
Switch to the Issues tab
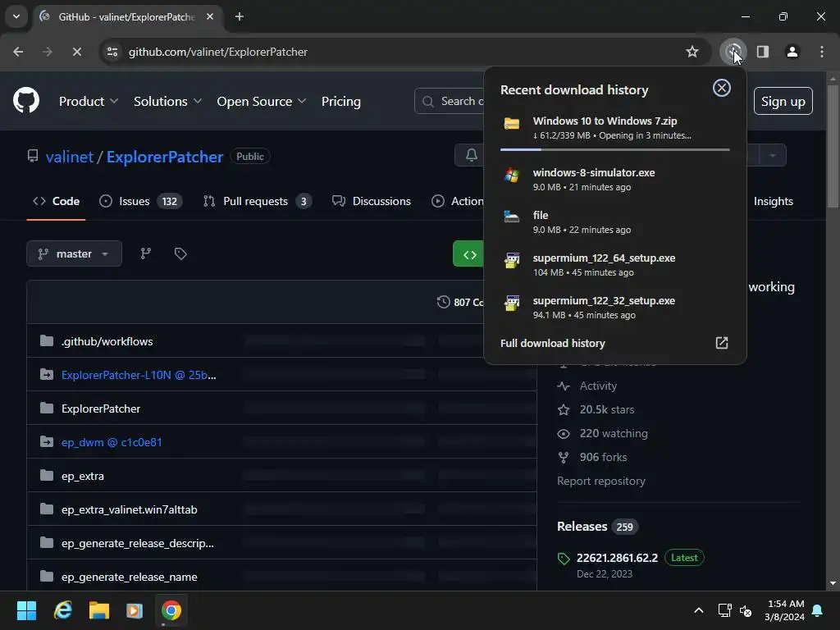coord(140,202)
